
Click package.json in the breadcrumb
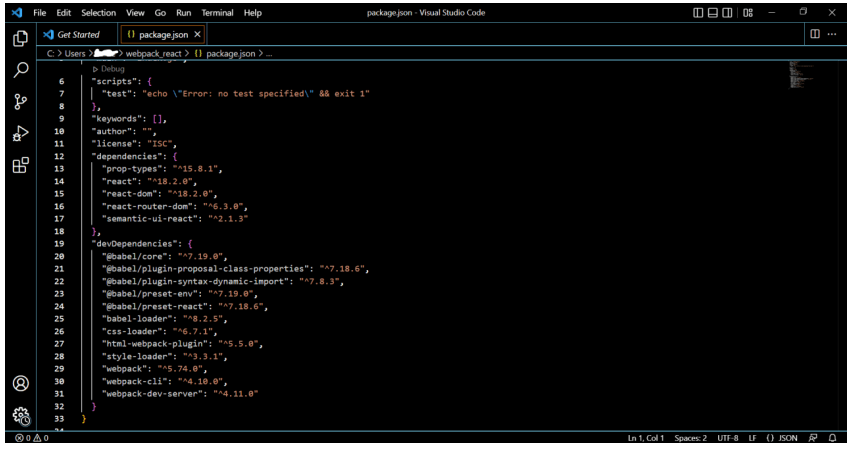click(231, 53)
